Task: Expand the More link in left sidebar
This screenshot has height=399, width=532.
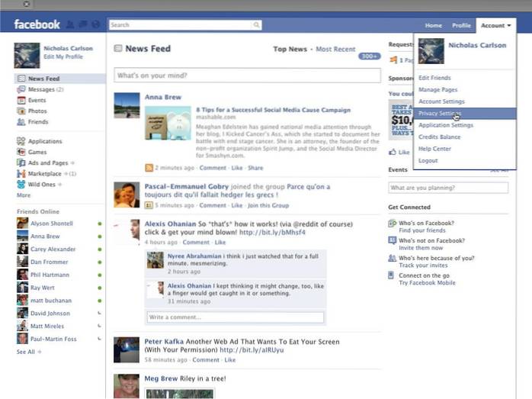Action: pos(24,195)
